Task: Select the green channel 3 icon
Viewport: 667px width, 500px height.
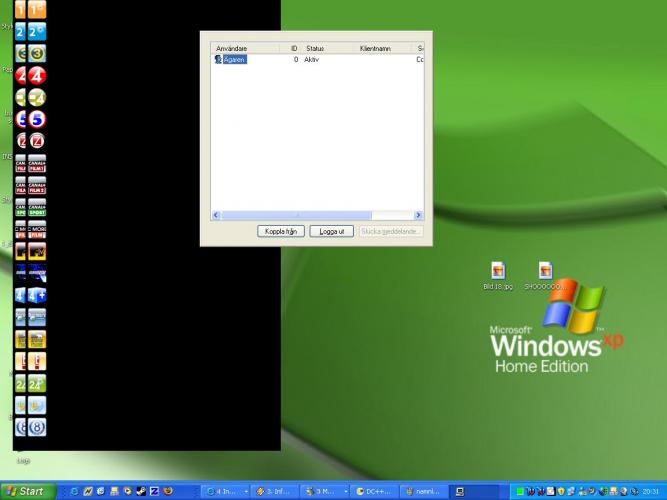Action: pos(37,53)
